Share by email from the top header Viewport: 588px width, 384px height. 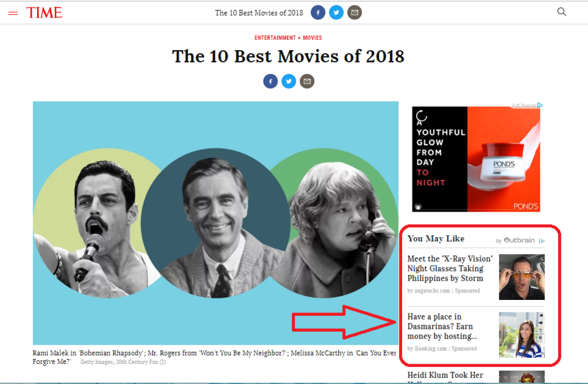354,13
